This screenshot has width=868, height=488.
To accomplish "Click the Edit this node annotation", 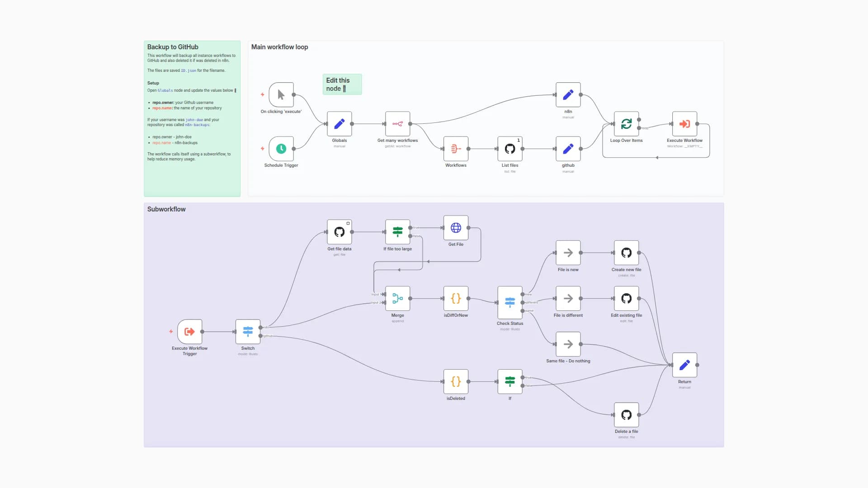I will 342,84.
